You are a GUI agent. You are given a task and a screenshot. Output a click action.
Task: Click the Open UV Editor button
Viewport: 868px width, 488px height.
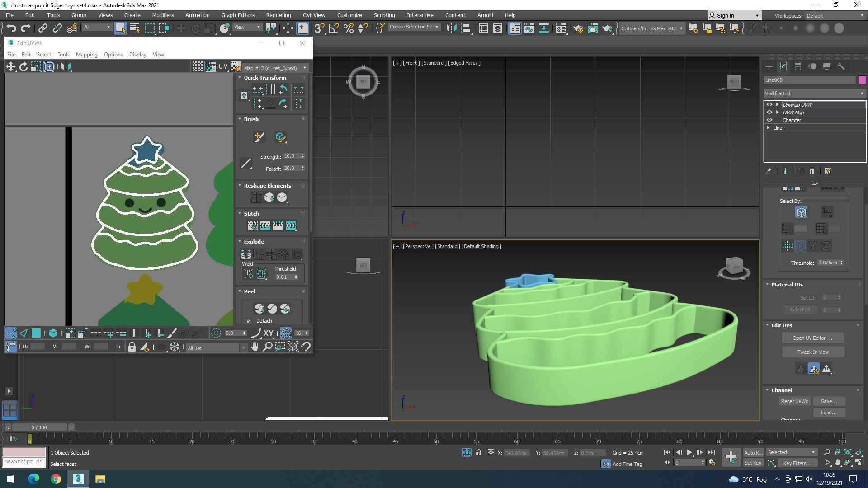pos(812,338)
